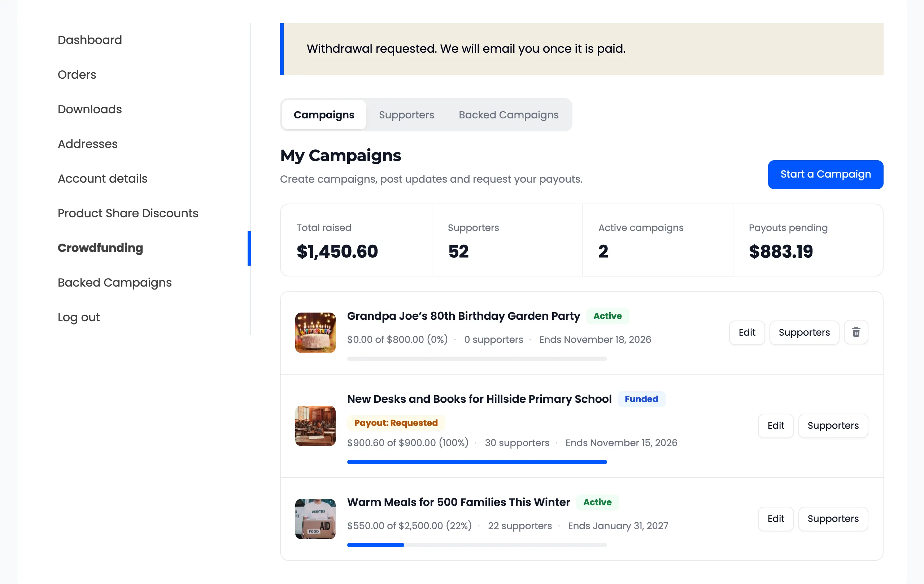This screenshot has width=924, height=584.
Task: Click the 30 supporters text
Action: 517,443
